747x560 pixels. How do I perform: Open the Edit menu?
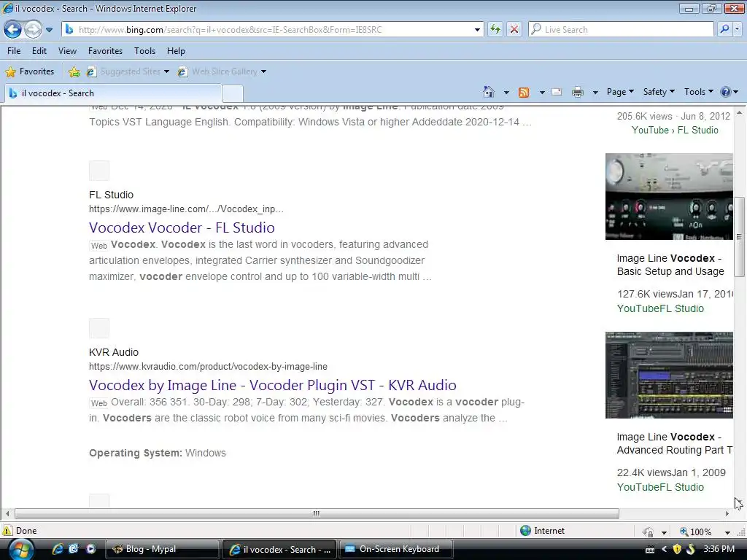[x=39, y=51]
